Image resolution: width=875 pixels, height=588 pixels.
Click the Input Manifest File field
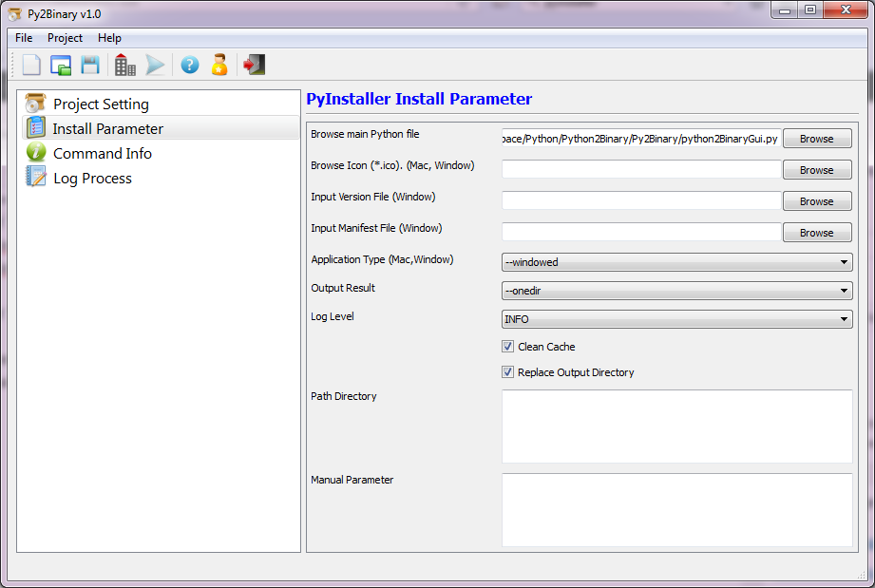(x=641, y=232)
